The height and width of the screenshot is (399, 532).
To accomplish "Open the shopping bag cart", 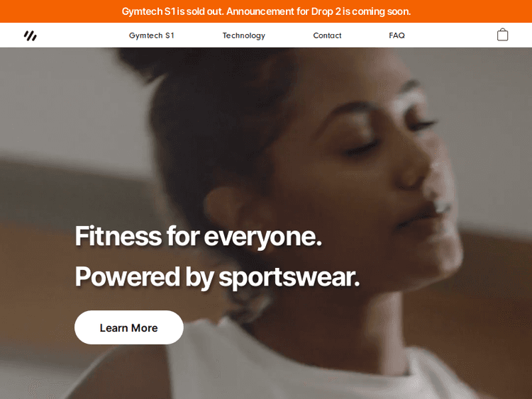I will point(502,35).
